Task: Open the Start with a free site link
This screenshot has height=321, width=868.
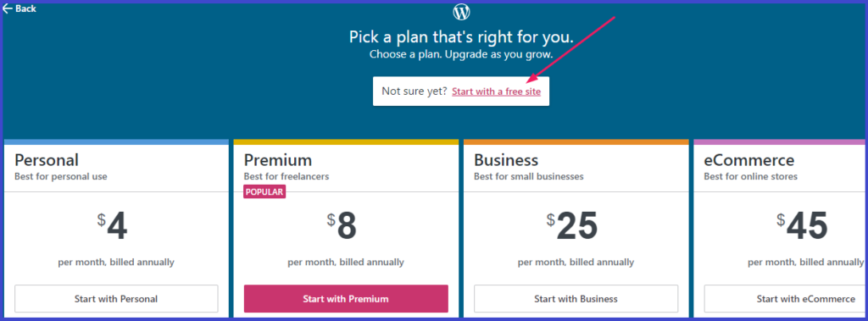Action: coord(496,91)
